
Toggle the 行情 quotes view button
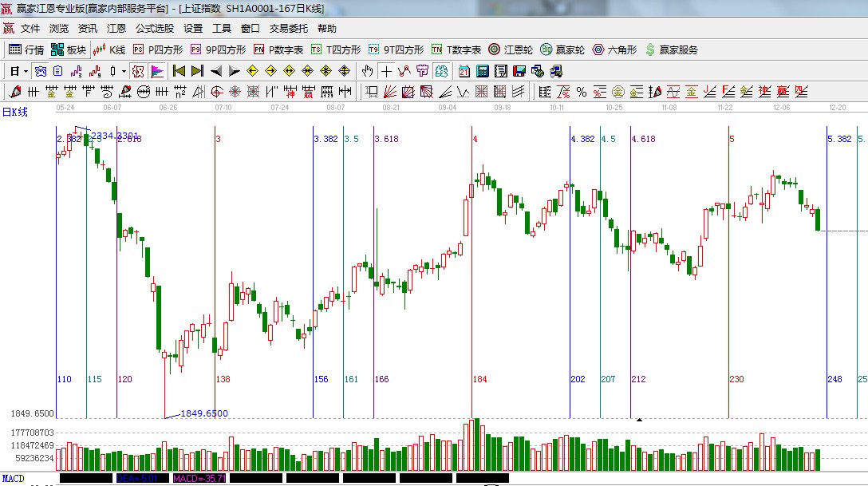pos(26,49)
